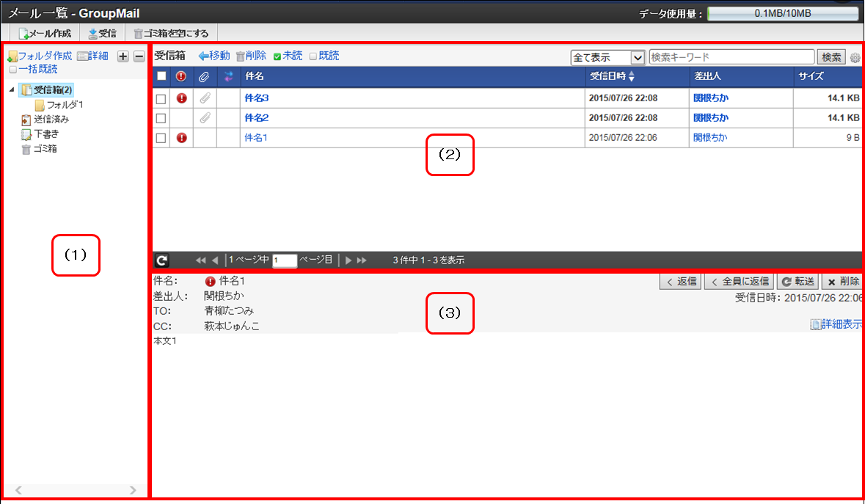
Task: Open folder 詳細 details link
Action: (x=92, y=56)
